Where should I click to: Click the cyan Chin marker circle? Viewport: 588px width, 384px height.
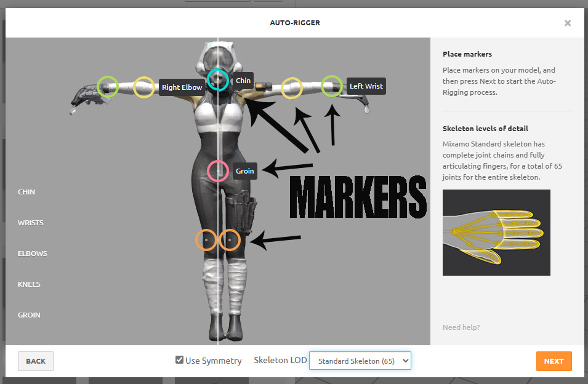pyautogui.click(x=217, y=79)
